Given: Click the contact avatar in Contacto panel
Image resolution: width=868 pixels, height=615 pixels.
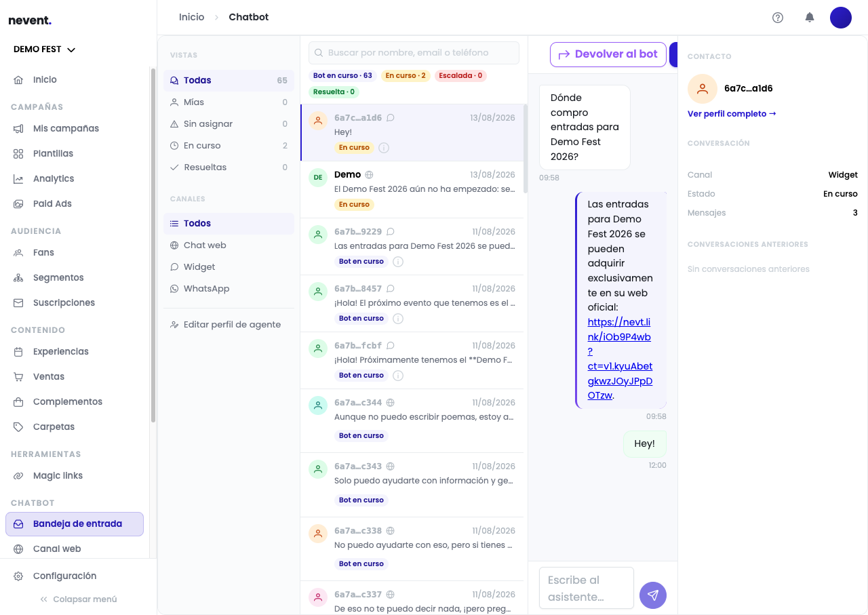Looking at the screenshot, I should [x=703, y=89].
